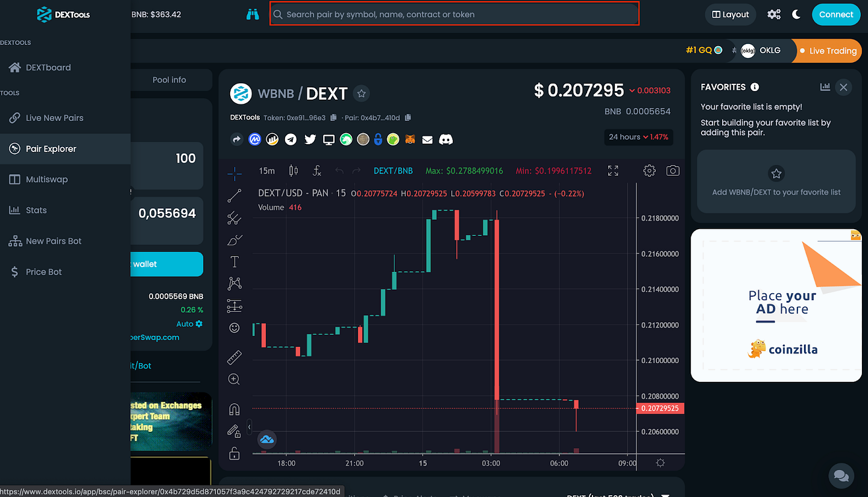Toggle lock all drawing tools
This screenshot has height=497, width=868.
coord(234,454)
